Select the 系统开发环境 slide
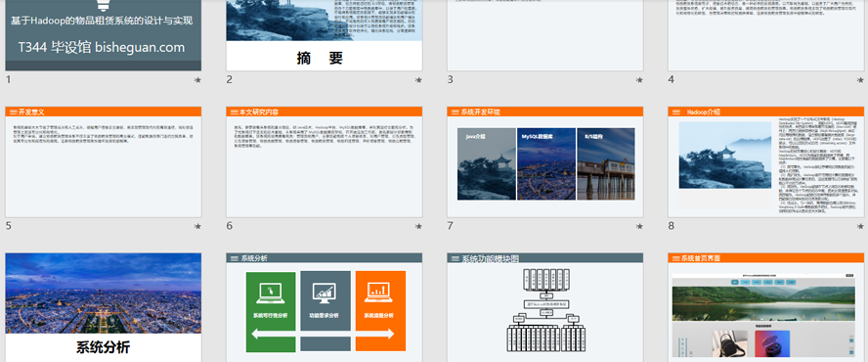 coord(544,161)
